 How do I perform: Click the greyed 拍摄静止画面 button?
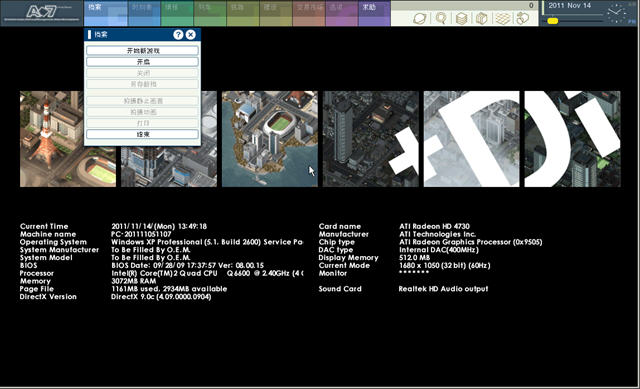142,101
